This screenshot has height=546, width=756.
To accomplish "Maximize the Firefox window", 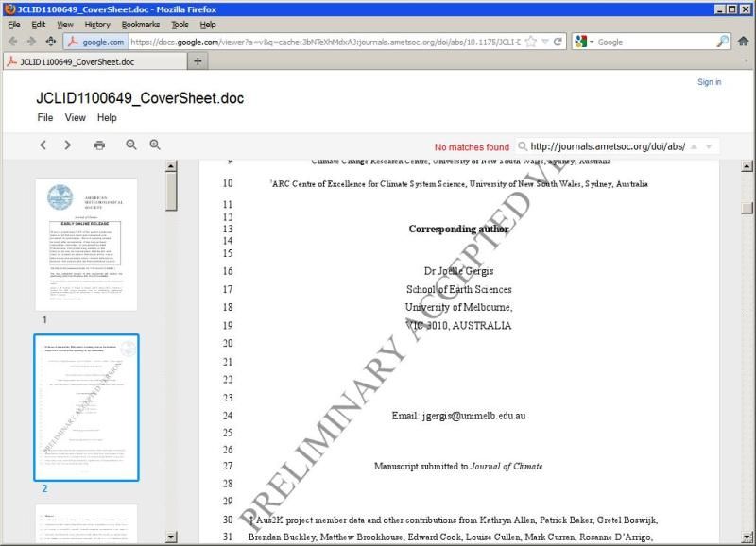I will click(x=731, y=9).
